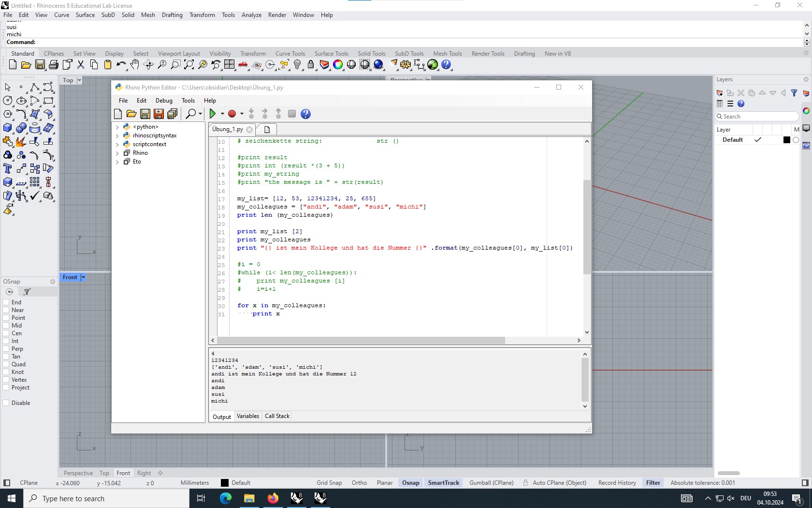The height and width of the screenshot is (508, 812).
Task: Enable Ortho mode in the status bar
Action: pos(359,482)
